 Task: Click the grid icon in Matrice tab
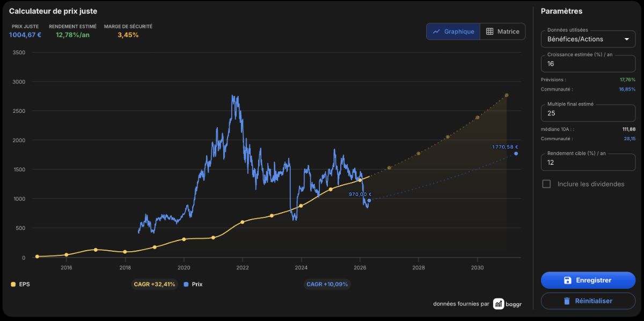(x=489, y=31)
